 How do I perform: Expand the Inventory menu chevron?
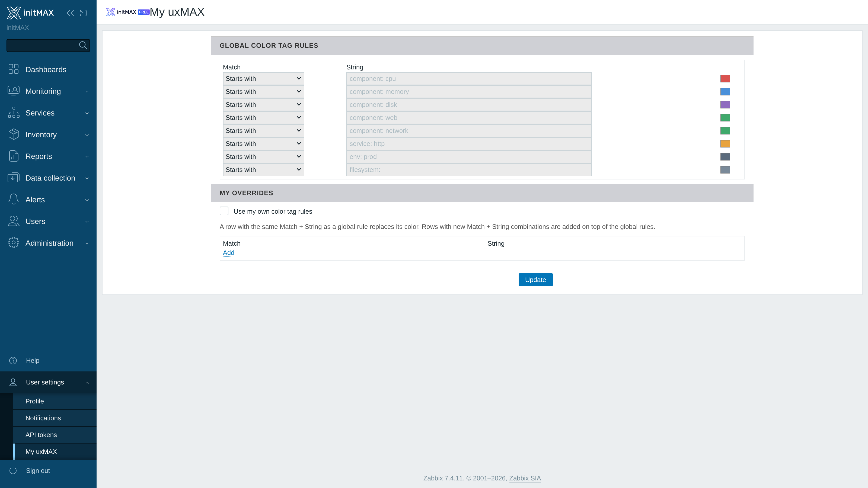[x=87, y=135]
